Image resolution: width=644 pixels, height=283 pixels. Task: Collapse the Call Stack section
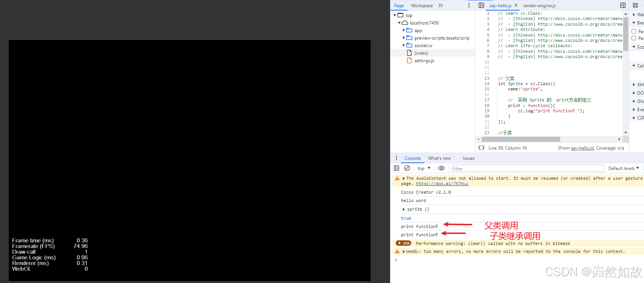634,66
